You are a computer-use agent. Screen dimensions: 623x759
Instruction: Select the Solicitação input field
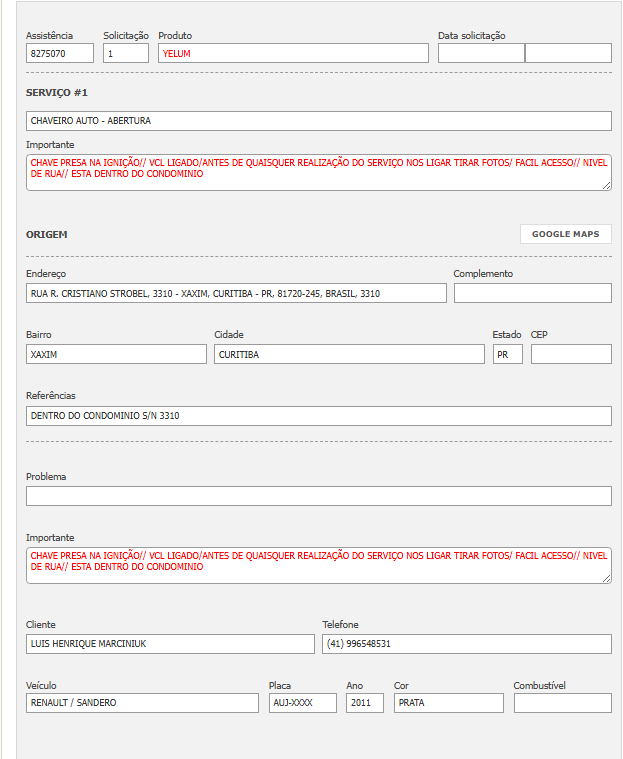point(126,54)
